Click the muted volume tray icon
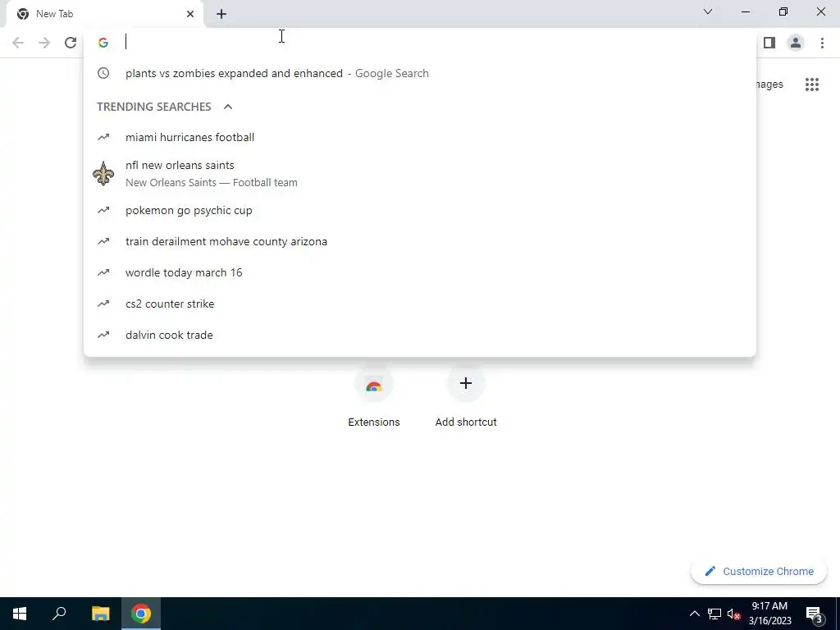This screenshot has height=630, width=840. 733,614
